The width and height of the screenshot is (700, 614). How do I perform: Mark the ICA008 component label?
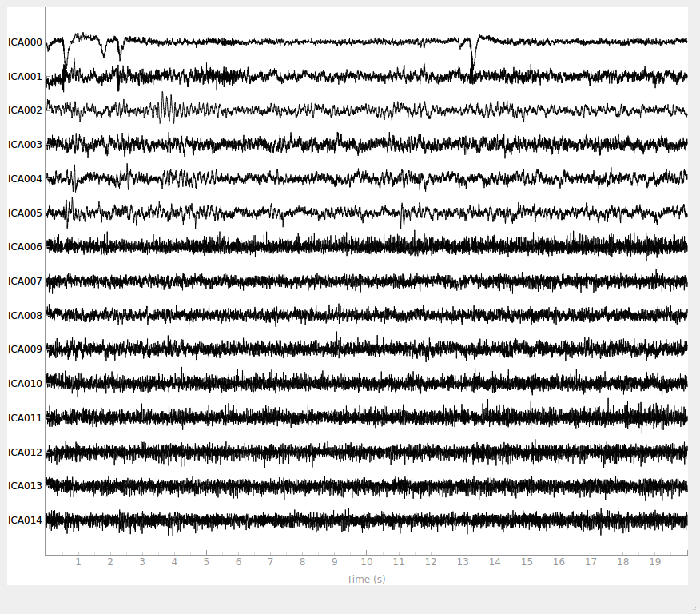[25, 316]
